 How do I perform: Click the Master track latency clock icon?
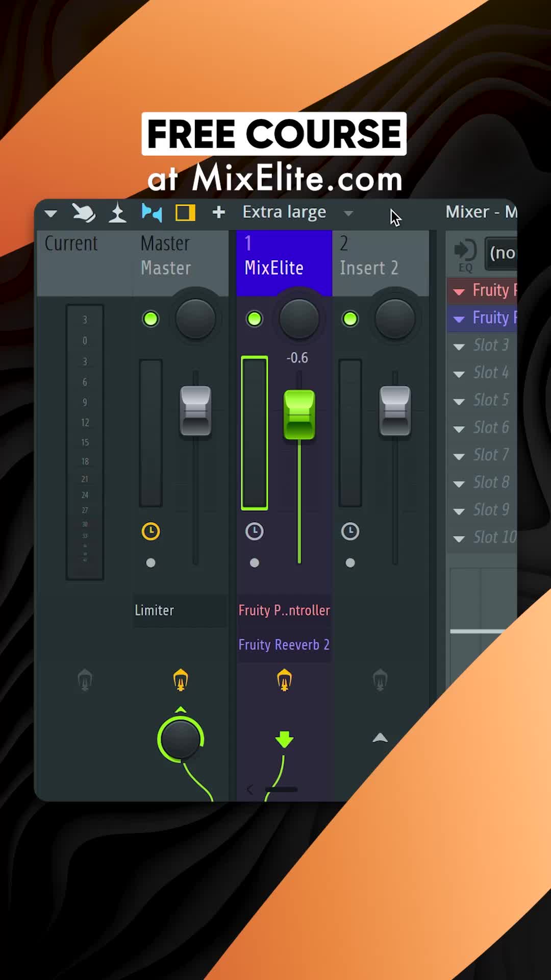click(151, 531)
